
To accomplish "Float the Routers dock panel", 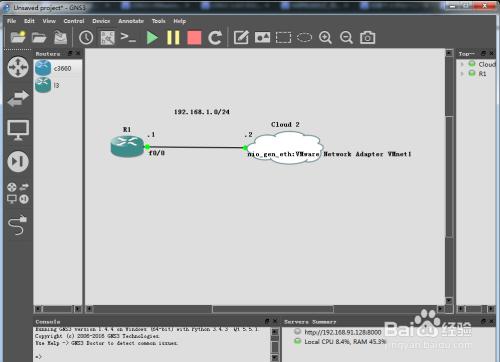I will [x=70, y=53].
